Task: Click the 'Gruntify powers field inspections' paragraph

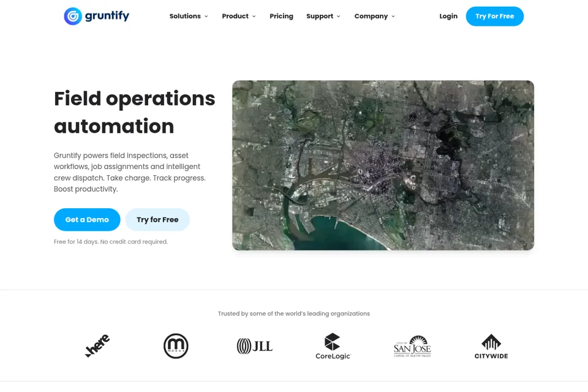Action: (x=130, y=172)
